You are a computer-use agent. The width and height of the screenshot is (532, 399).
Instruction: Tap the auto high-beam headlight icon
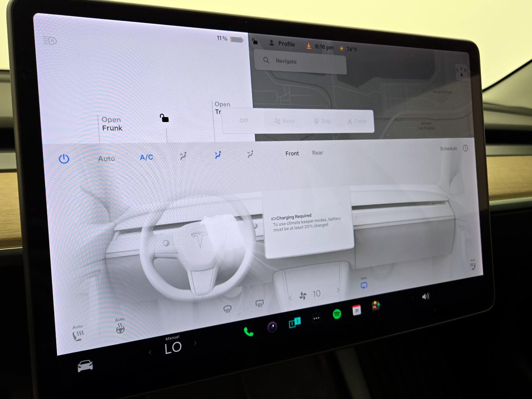(50, 41)
